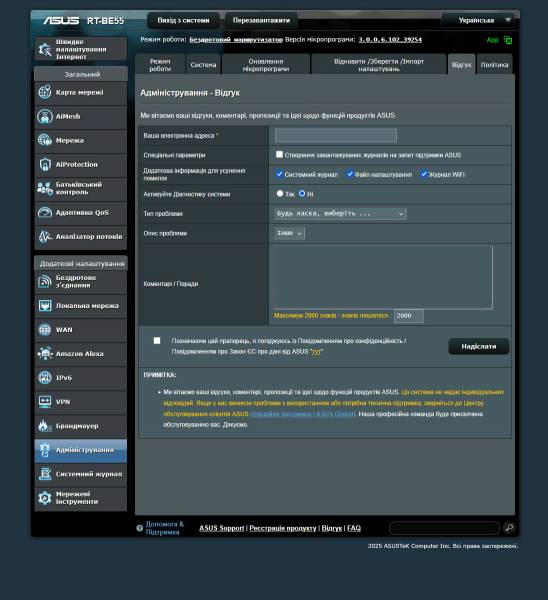Open the product registration footer link
This screenshot has height=600, width=548.
pos(283,528)
